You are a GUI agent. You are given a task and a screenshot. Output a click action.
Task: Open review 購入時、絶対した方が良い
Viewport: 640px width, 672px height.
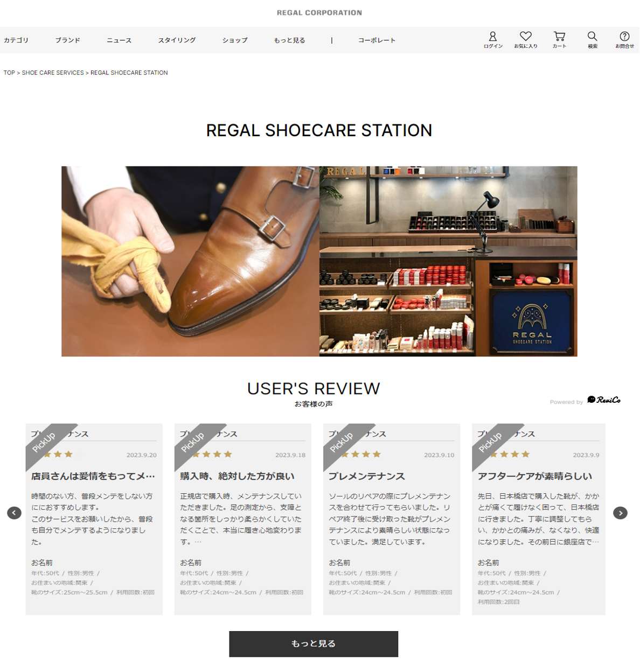tap(237, 476)
